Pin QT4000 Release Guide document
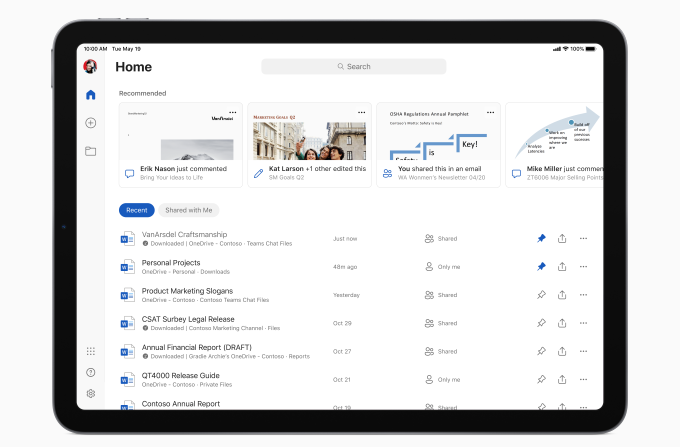 pos(541,379)
